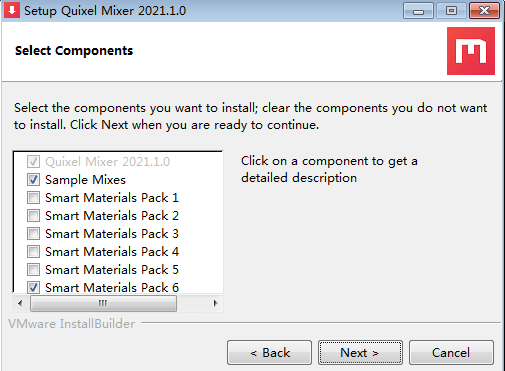Tick the Smart Materials Pack 2 checkbox
505x371 pixels.
pos(33,216)
